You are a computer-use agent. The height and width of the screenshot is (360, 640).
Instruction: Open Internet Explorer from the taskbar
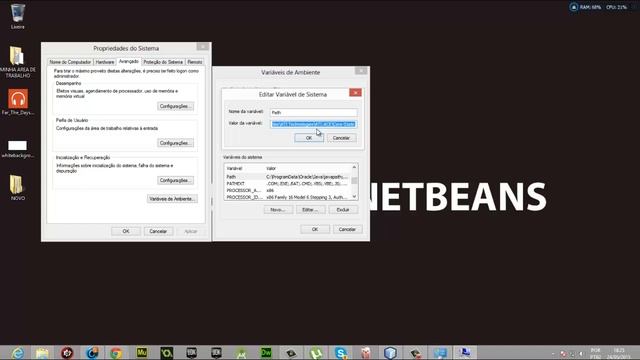pos(17,353)
